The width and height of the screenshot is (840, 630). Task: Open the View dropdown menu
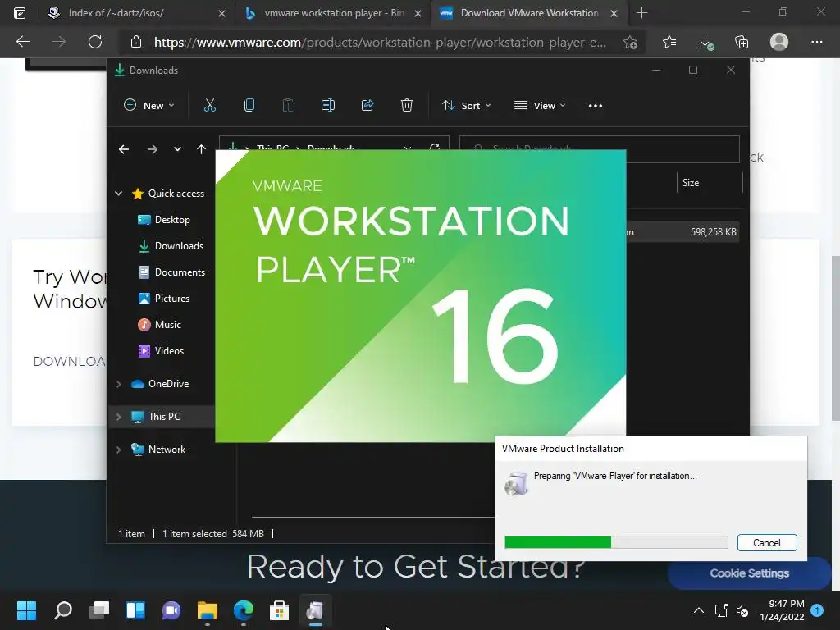540,106
